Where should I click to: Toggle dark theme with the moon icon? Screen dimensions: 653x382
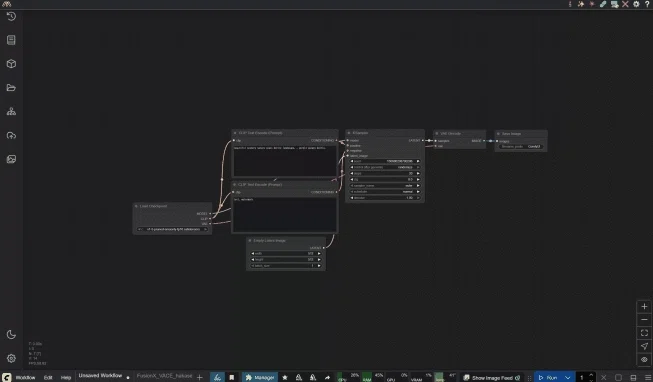point(11,335)
